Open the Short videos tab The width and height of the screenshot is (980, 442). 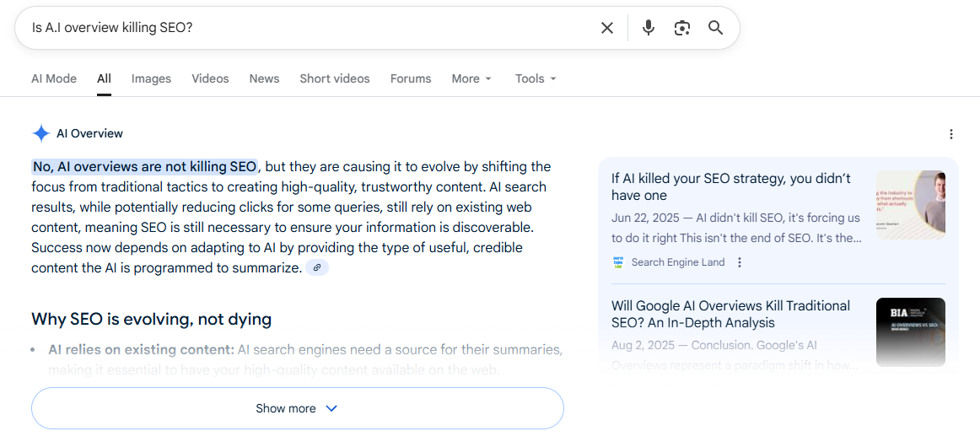pyautogui.click(x=335, y=78)
